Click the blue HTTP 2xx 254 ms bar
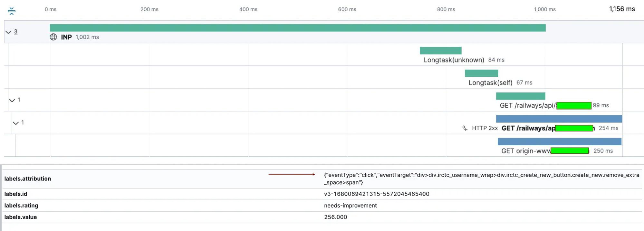The width and height of the screenshot is (644, 231). pos(559,119)
